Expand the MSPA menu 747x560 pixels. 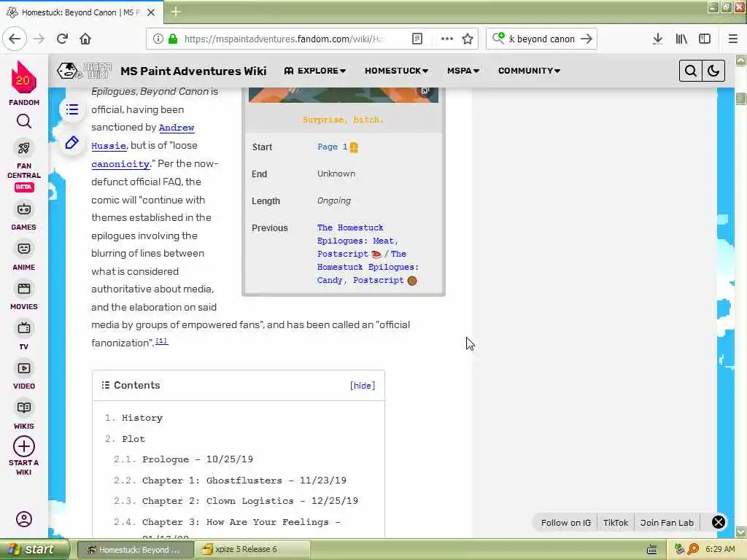463,71
